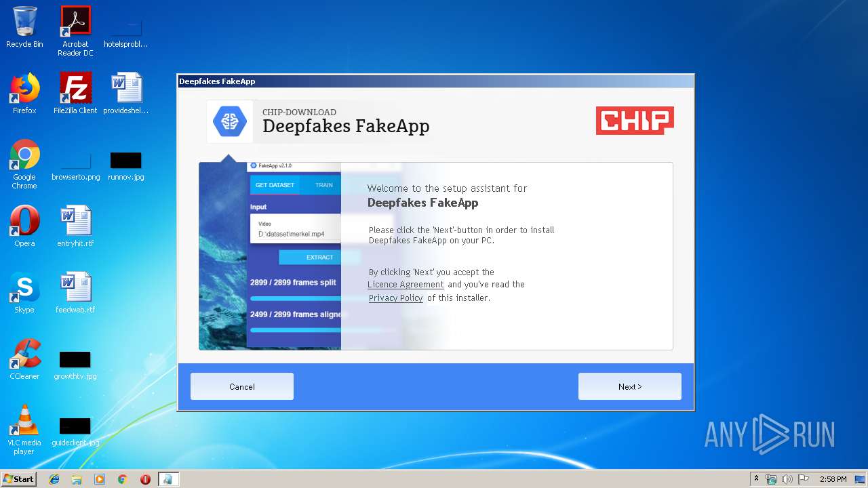Viewport: 868px width, 488px height.
Task: Cancel the Deepfakes FakeApp setup
Action: pyautogui.click(x=242, y=386)
